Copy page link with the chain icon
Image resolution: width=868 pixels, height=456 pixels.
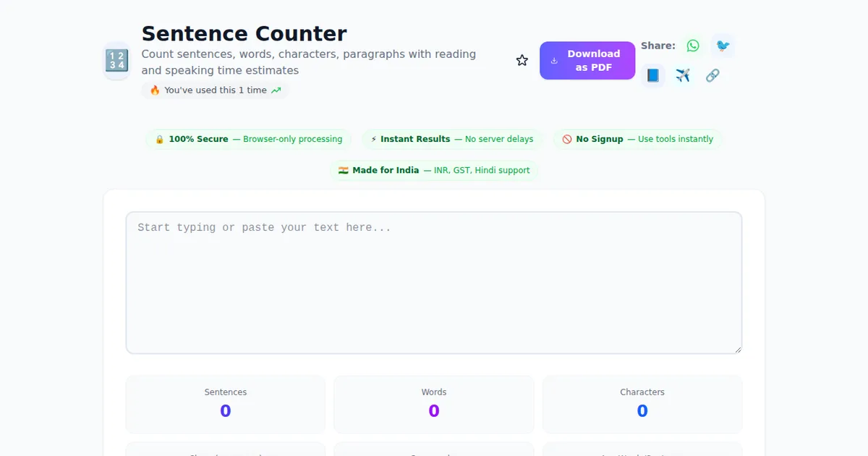tap(712, 75)
